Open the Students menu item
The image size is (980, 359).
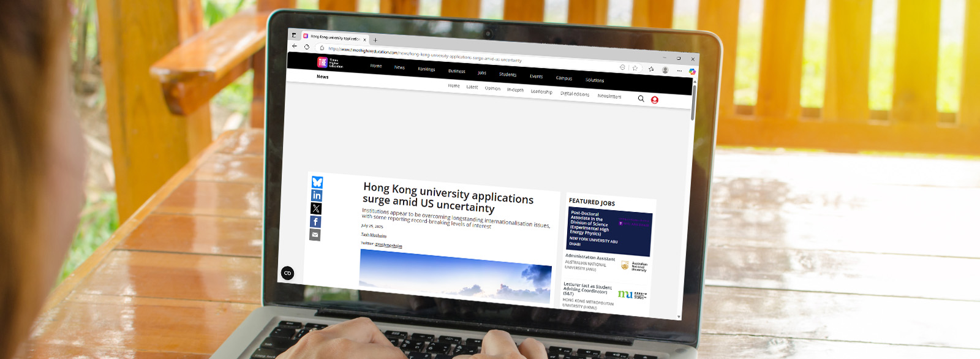508,75
